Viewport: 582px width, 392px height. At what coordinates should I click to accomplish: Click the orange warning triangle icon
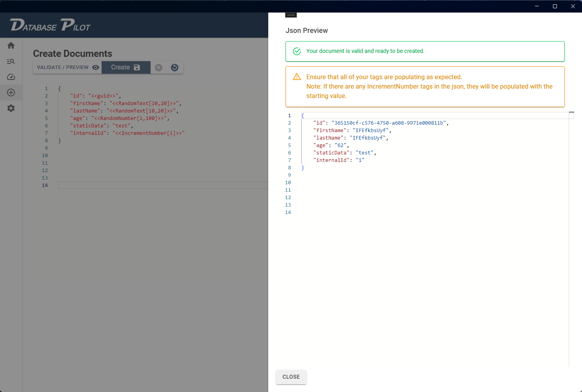point(297,77)
